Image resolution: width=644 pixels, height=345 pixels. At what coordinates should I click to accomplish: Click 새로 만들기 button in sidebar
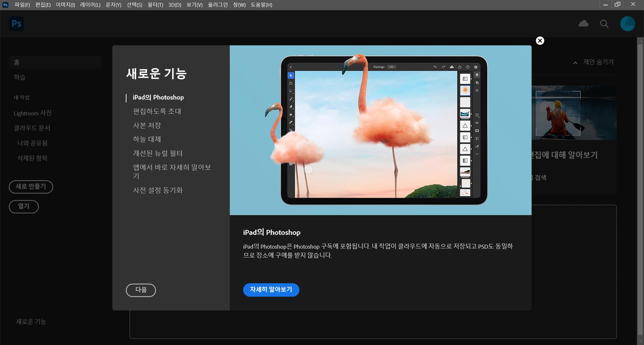31,187
